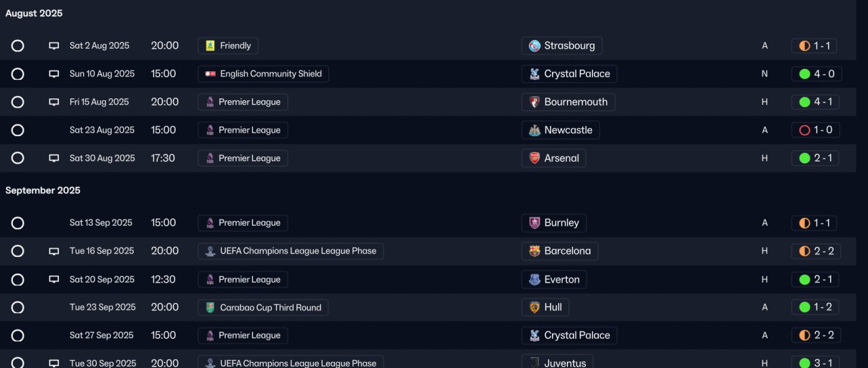Open the Carabao Cup Third Round competition
Viewport: 868px width, 368px height.
point(270,308)
